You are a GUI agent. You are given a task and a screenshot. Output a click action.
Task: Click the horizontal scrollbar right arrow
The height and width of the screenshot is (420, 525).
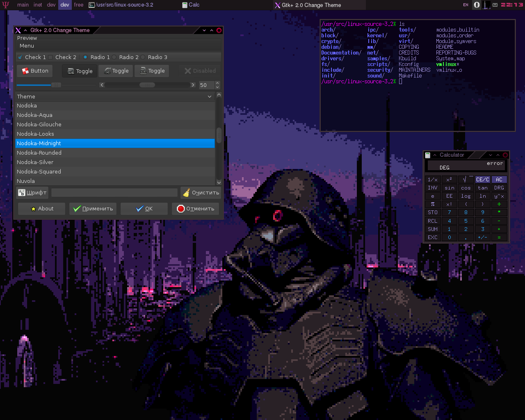[193, 85]
